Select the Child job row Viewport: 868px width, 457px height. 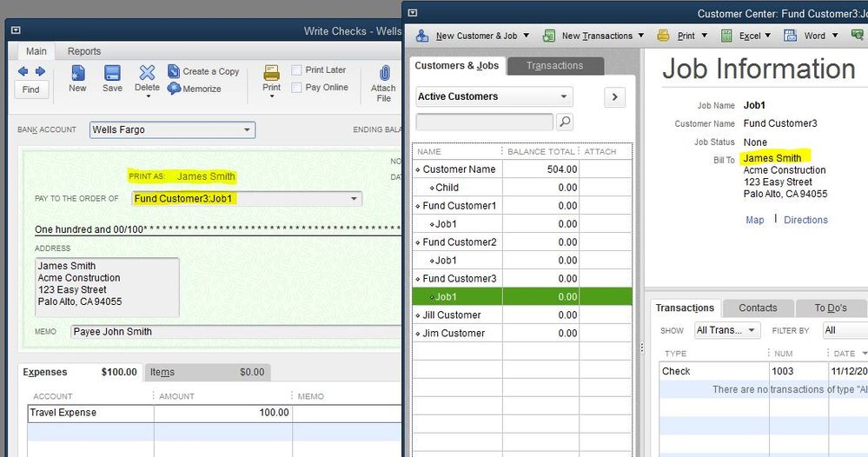(522, 188)
